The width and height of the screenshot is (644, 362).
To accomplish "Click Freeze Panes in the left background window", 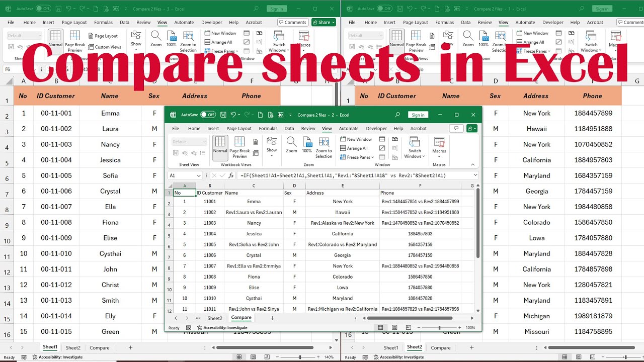I will point(221,51).
